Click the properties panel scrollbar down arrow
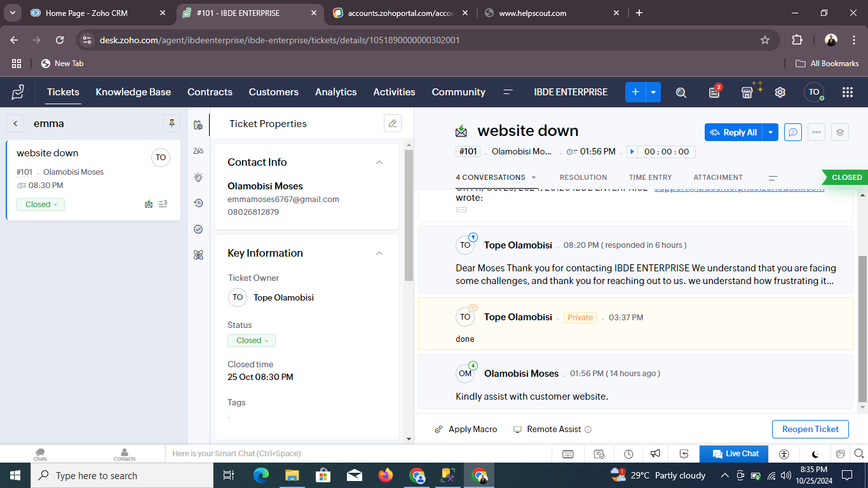This screenshot has width=868, height=488. (x=409, y=438)
